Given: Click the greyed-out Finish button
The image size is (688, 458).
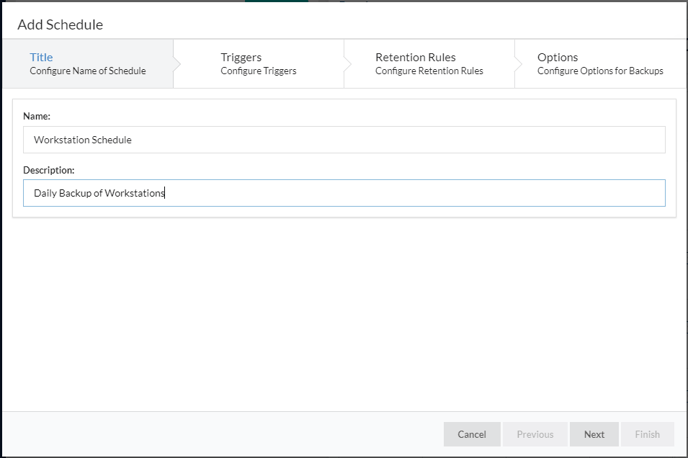Looking at the screenshot, I should (x=647, y=434).
